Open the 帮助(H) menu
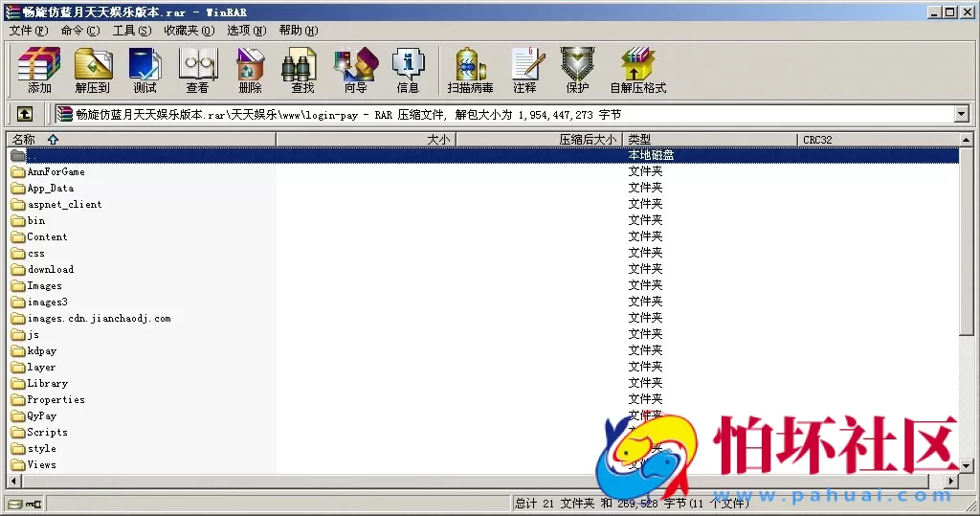The image size is (980, 516). (x=299, y=30)
